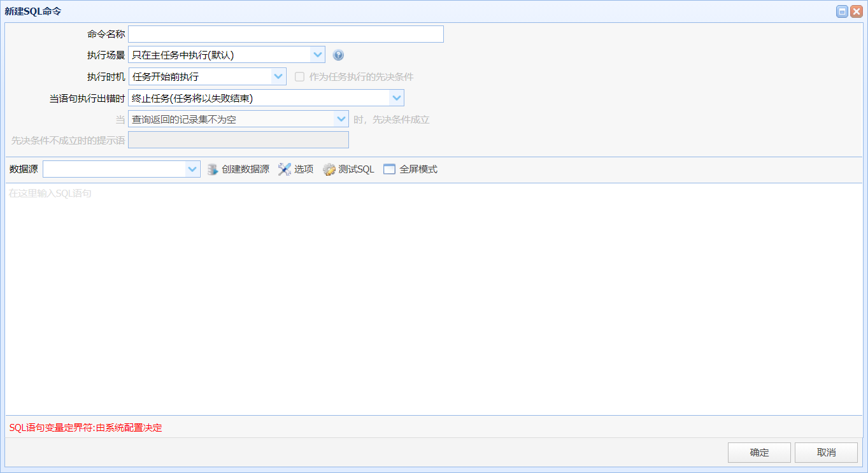Open the 执行时机 dropdown arrow

point(278,76)
